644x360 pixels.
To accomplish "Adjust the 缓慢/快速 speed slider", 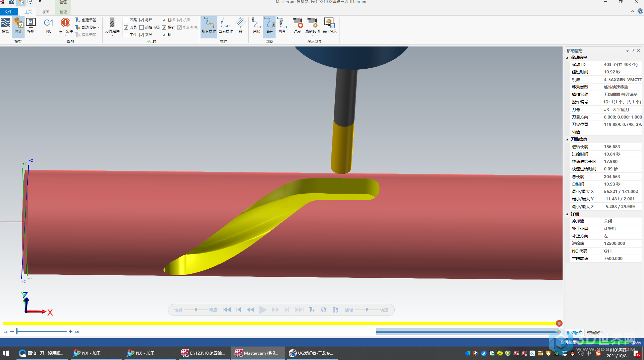I will pyautogui.click(x=367, y=310).
